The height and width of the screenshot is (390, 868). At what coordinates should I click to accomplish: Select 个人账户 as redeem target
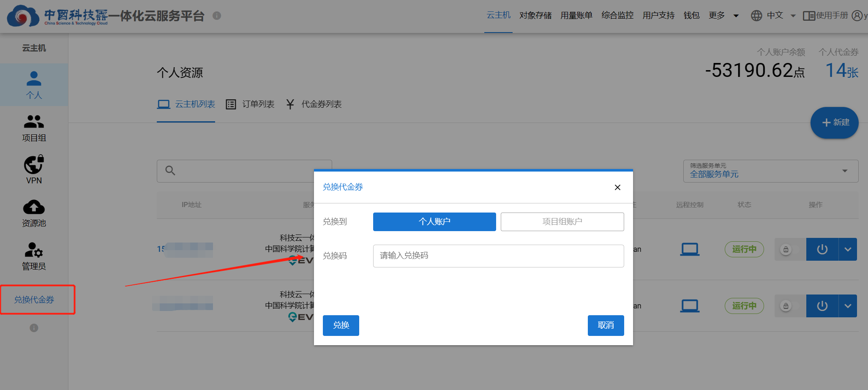[434, 222]
